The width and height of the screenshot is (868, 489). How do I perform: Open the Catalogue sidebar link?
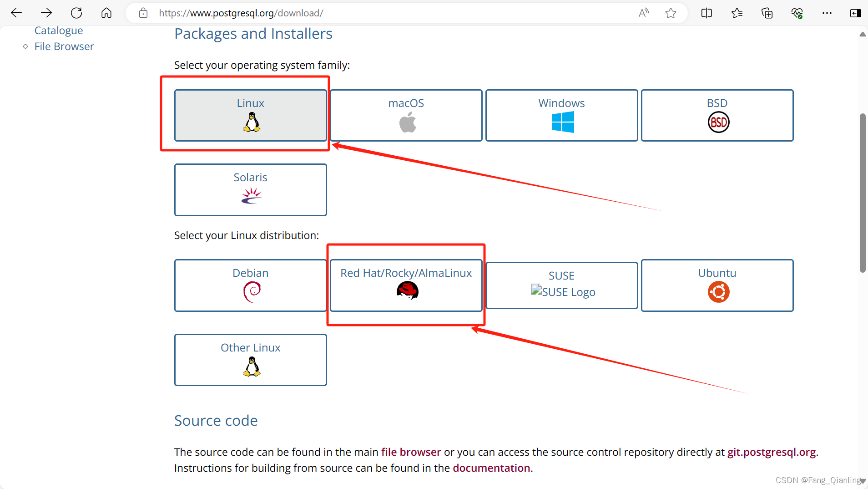(x=59, y=31)
